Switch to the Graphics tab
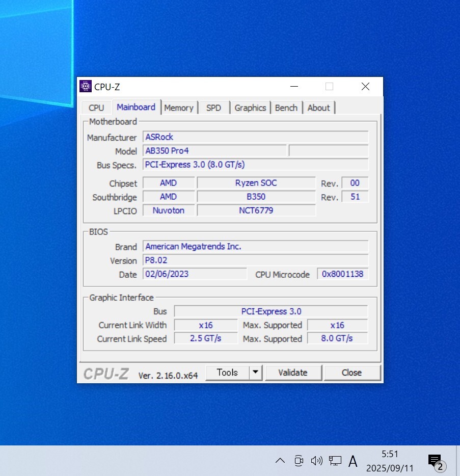The height and width of the screenshot is (476, 460). (x=250, y=108)
